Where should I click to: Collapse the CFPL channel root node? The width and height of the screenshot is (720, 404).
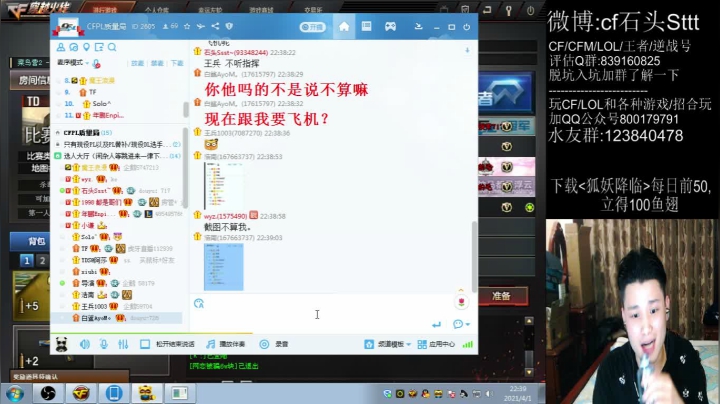pos(57,133)
